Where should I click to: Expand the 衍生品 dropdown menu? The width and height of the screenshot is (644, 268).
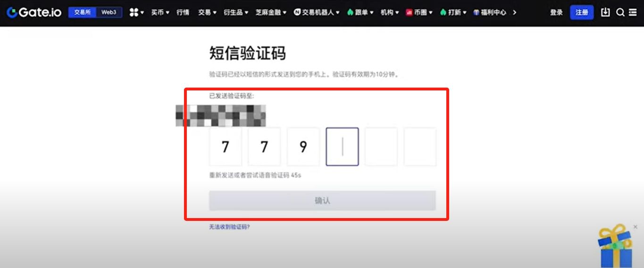click(x=236, y=12)
